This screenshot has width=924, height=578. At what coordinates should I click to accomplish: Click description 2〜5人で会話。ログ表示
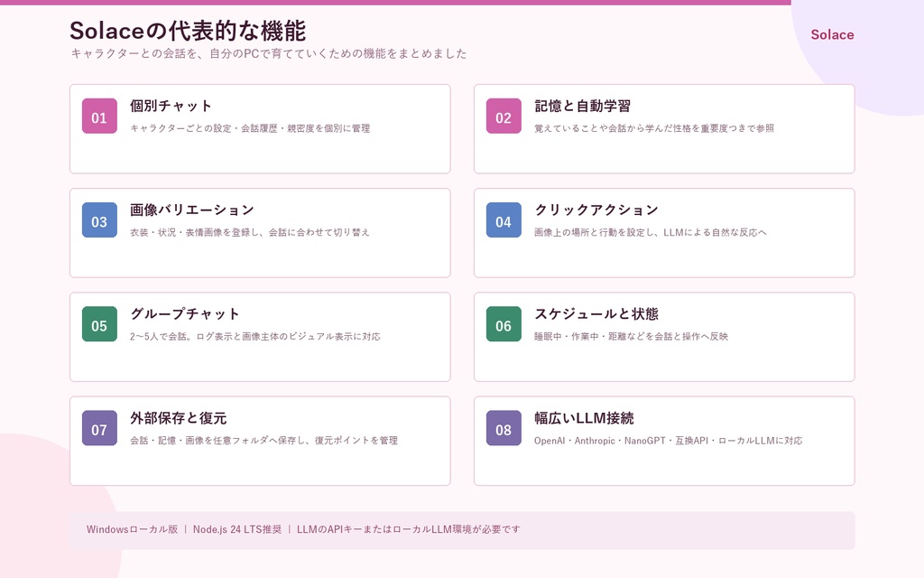coord(255,337)
